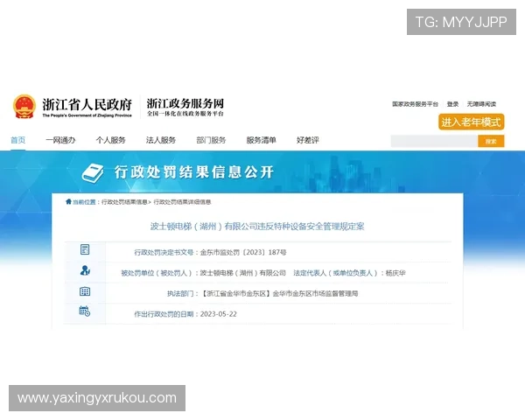Open 部门服务 navigation item
525x420 pixels.
211,140
